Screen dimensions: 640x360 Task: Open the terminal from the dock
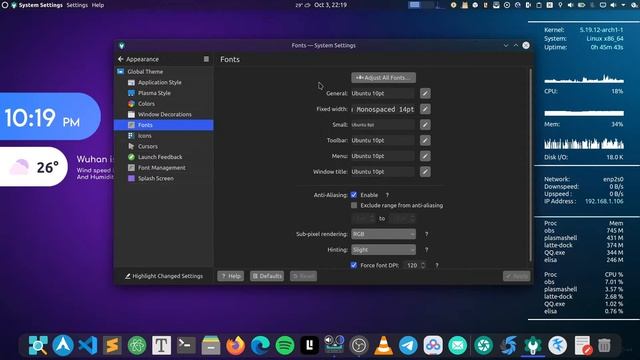point(186,346)
